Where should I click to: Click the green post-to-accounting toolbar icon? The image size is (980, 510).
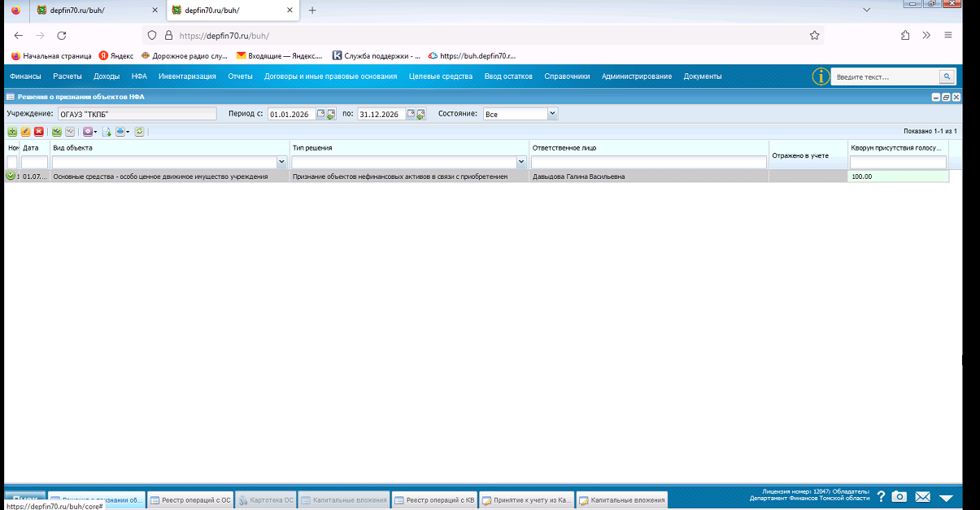[x=57, y=131]
